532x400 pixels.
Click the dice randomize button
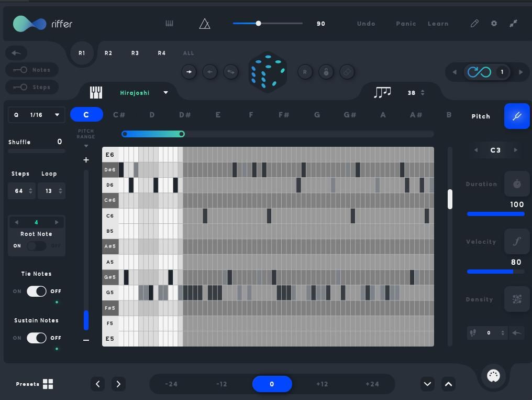(268, 72)
